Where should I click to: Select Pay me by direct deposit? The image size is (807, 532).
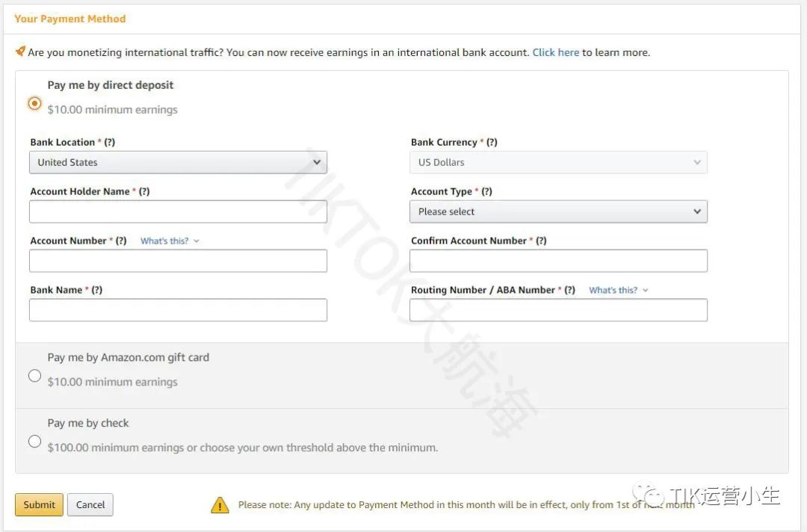34,103
